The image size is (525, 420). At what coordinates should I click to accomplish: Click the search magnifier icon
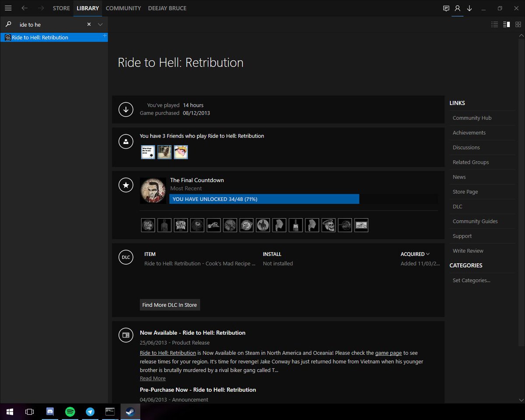[x=8, y=24]
